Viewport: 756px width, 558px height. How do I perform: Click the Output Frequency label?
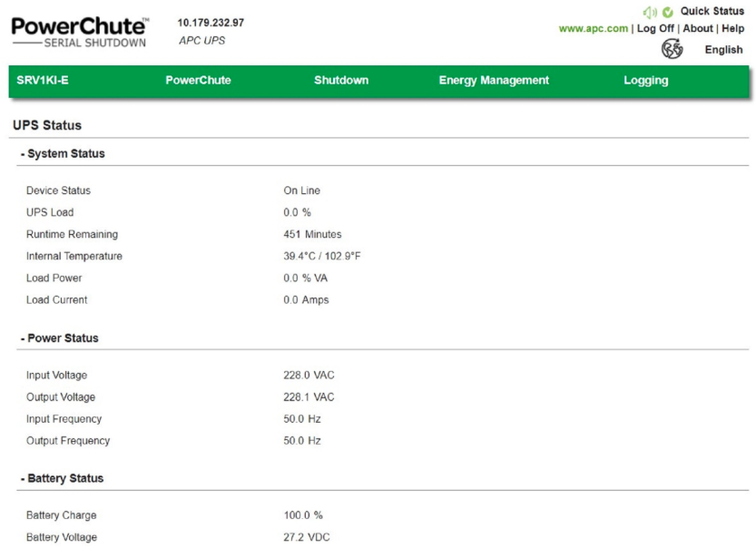(68, 441)
